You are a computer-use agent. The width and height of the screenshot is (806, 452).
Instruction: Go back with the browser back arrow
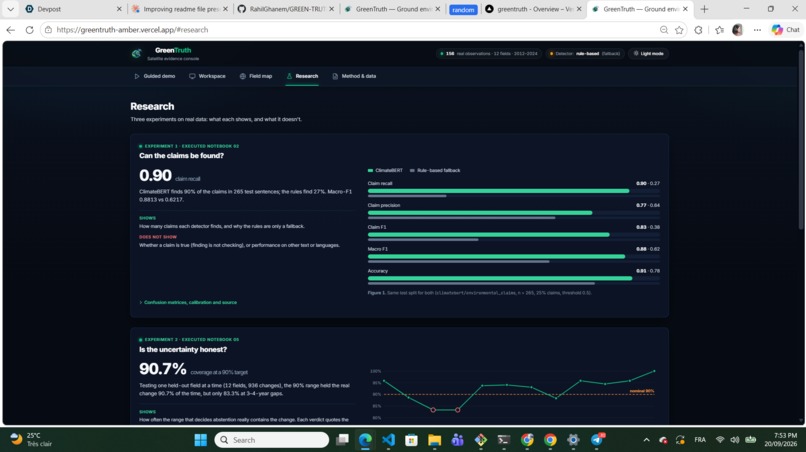(x=10, y=30)
